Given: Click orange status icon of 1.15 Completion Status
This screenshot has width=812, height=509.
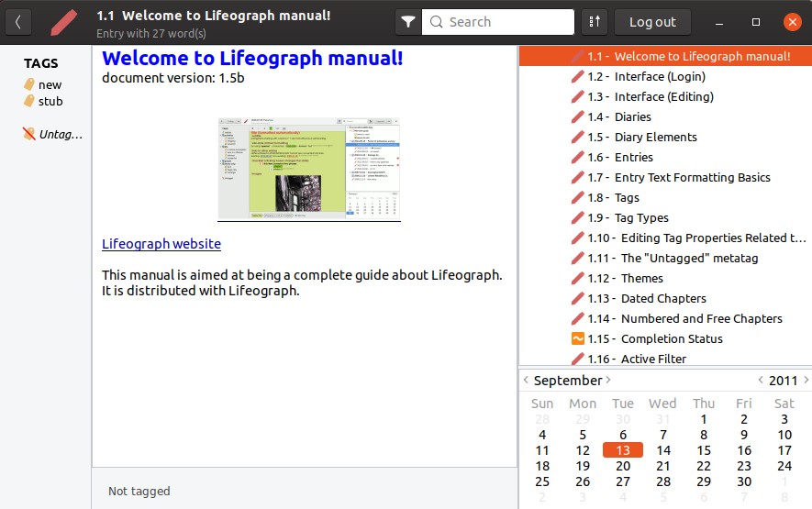Looking at the screenshot, I should tap(577, 338).
